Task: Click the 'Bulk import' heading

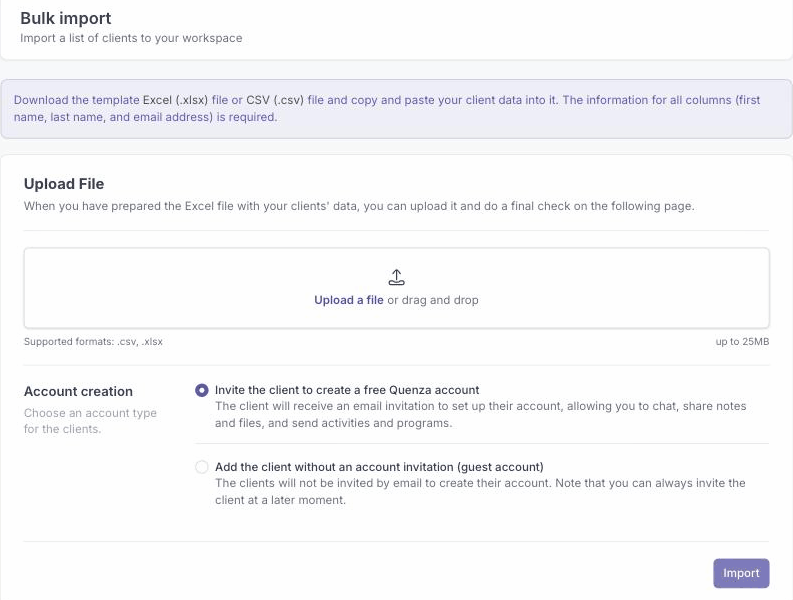Action: click(66, 18)
